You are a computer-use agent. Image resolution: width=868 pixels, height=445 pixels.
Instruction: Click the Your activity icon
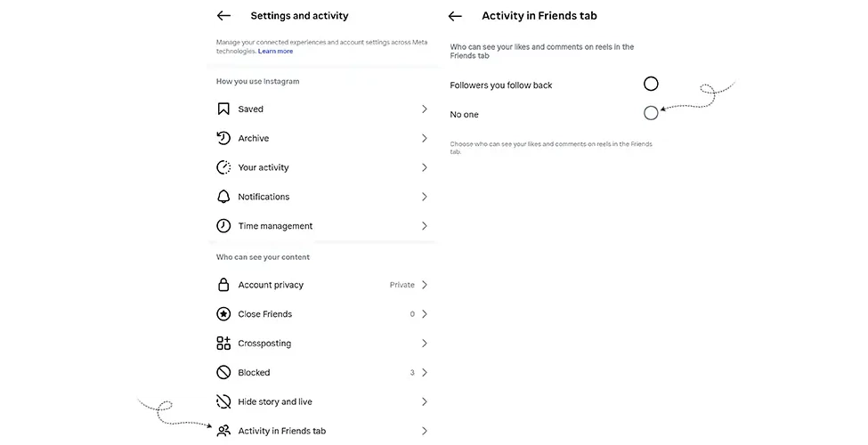[223, 167]
